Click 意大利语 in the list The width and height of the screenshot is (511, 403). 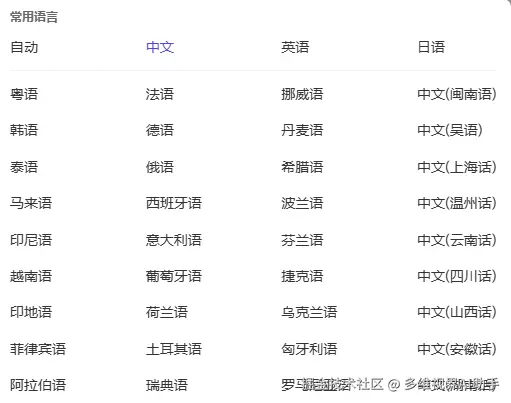[174, 240]
